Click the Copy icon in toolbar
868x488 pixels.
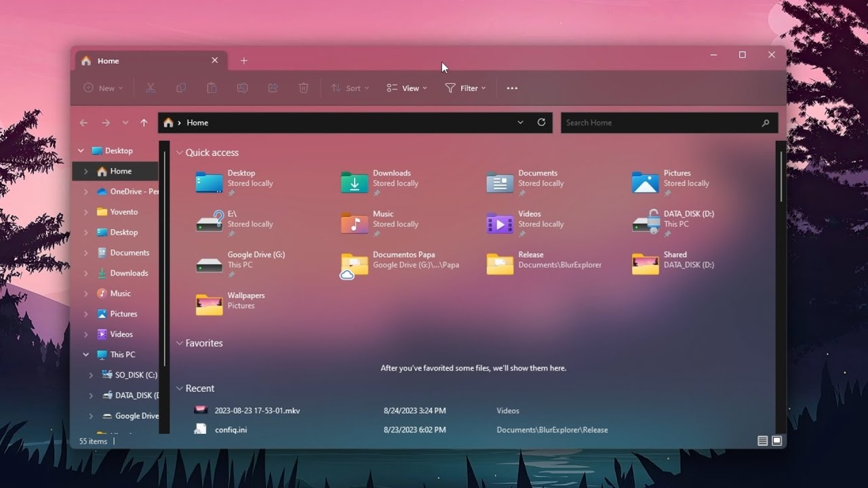click(x=181, y=88)
